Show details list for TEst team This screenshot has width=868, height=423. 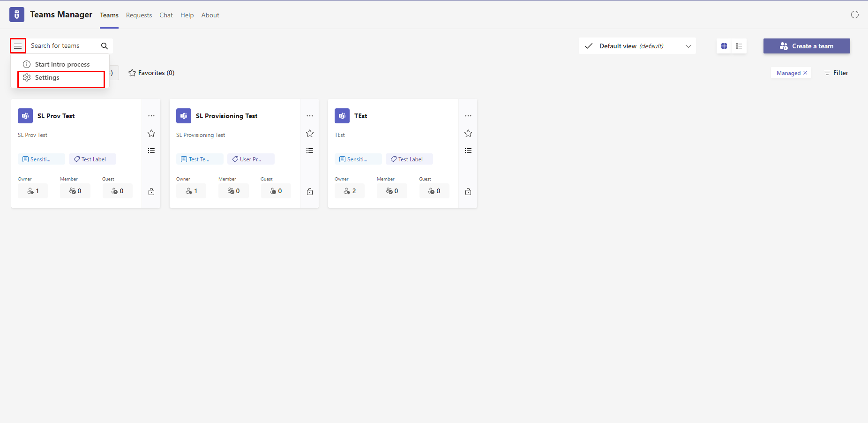click(468, 151)
